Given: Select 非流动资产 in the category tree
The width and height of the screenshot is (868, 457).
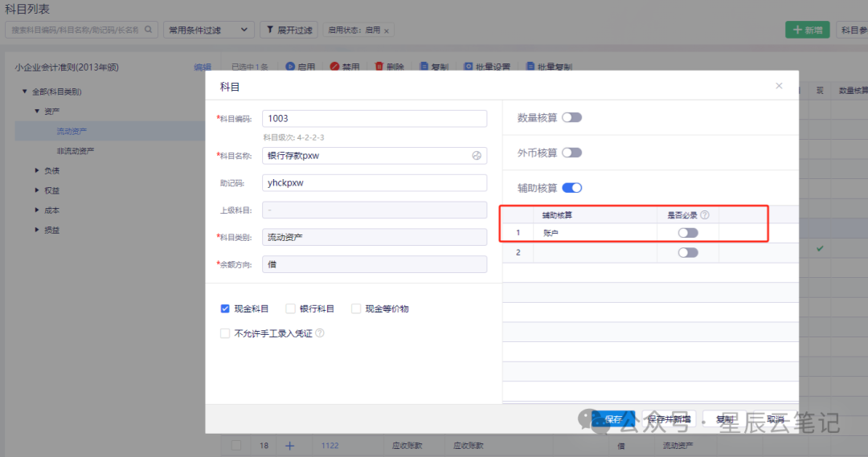Looking at the screenshot, I should [76, 150].
